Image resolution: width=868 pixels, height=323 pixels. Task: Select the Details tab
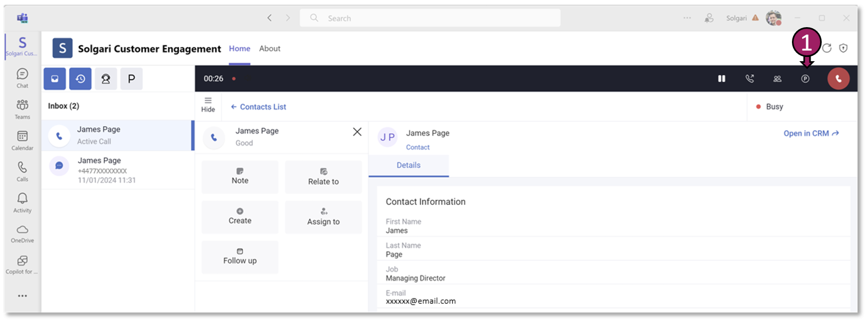(408, 165)
